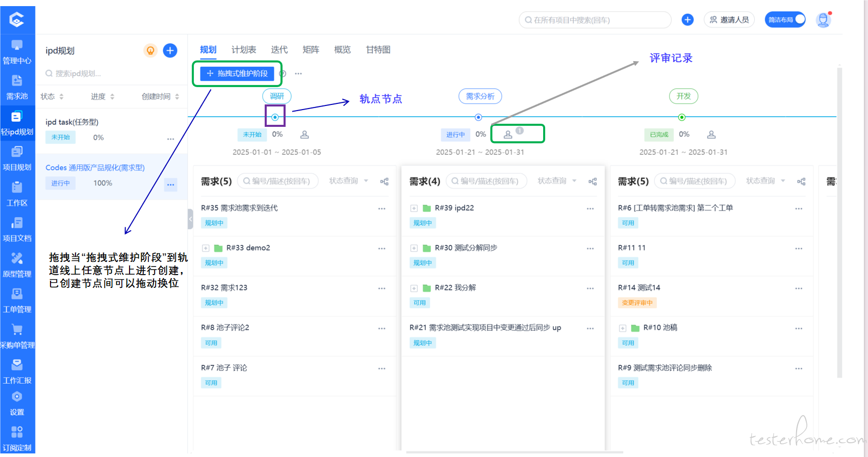Expand the R#39 ipd22 requirement
Image resolution: width=868 pixels, height=457 pixels.
coord(414,208)
